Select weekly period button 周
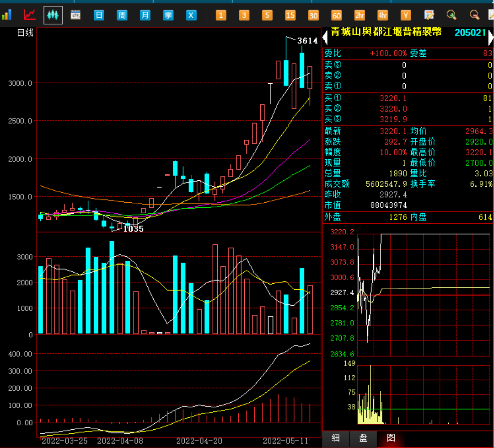The width and height of the screenshot is (494, 448). pyautogui.click(x=122, y=15)
